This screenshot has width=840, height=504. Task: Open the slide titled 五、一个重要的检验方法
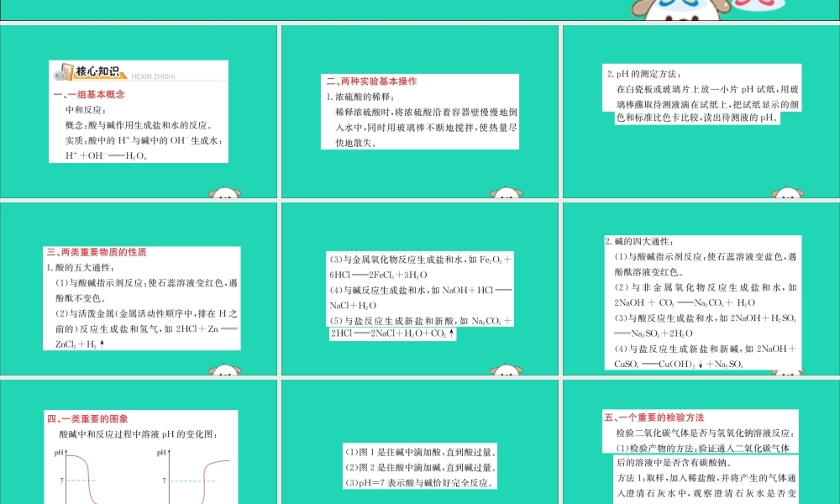701,442
